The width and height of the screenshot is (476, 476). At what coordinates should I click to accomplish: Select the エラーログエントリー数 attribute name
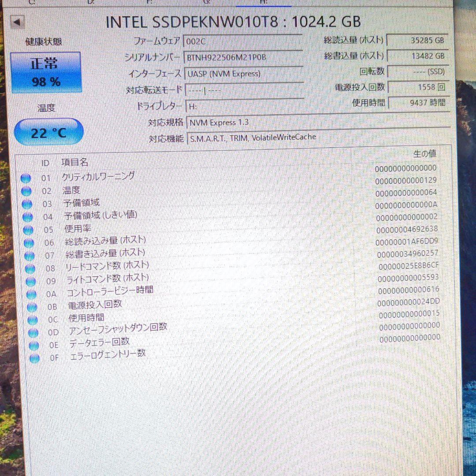(108, 355)
